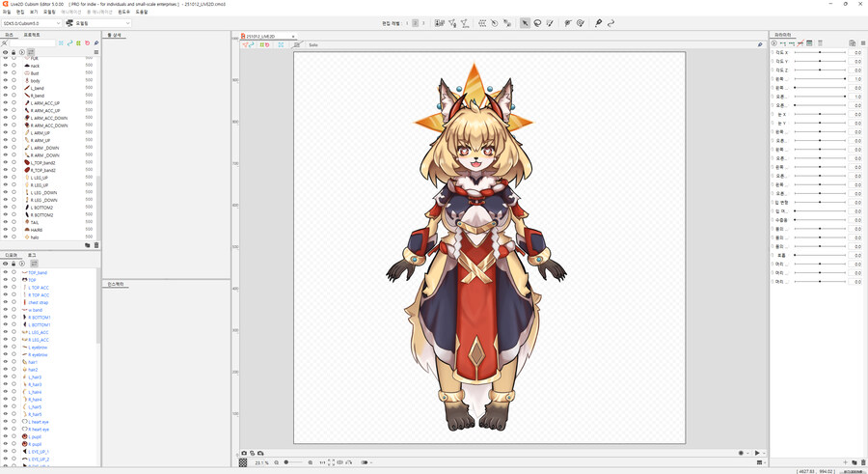This screenshot has height=474, width=868.
Task: Switch to the 프로젝트 tab
Action: pos(32,35)
